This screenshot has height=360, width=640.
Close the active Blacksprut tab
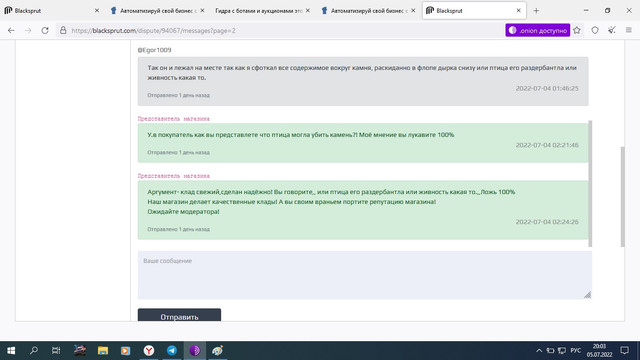(519, 11)
